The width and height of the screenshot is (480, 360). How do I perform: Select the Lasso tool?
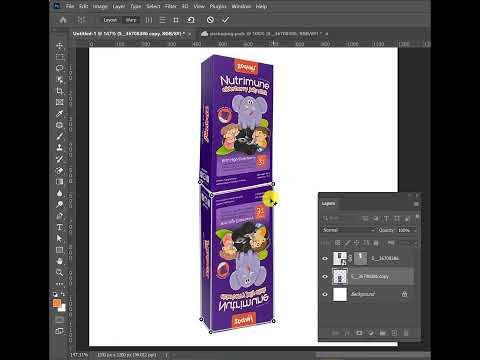[x=60, y=68]
